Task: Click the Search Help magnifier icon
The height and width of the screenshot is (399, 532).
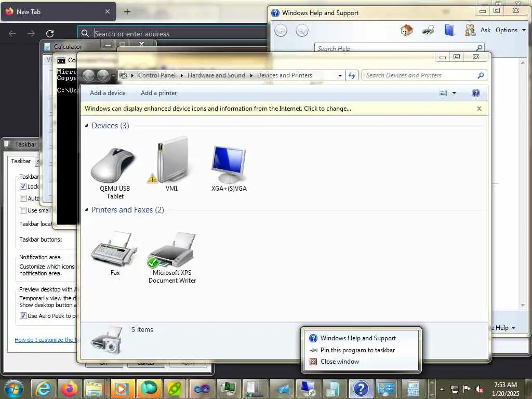Action: click(x=479, y=48)
